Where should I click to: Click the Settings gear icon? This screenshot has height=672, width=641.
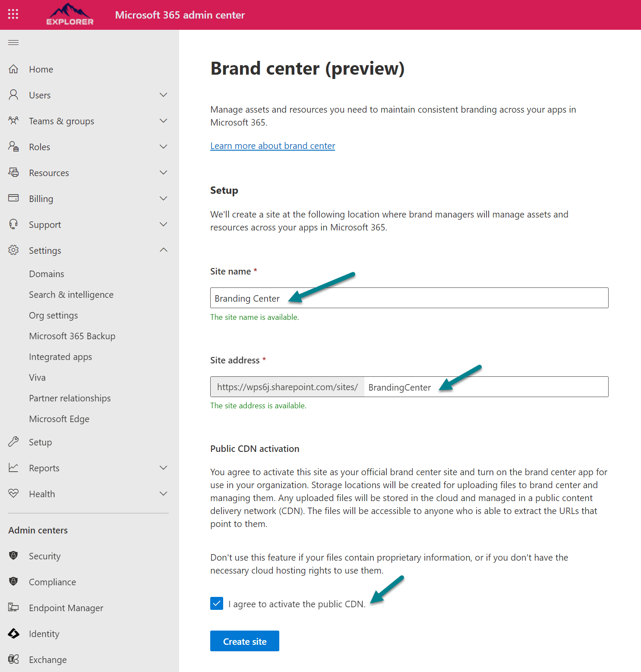point(13,250)
